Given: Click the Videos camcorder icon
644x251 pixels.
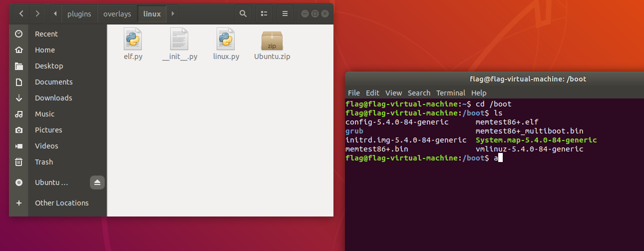Looking at the screenshot, I should [19, 146].
